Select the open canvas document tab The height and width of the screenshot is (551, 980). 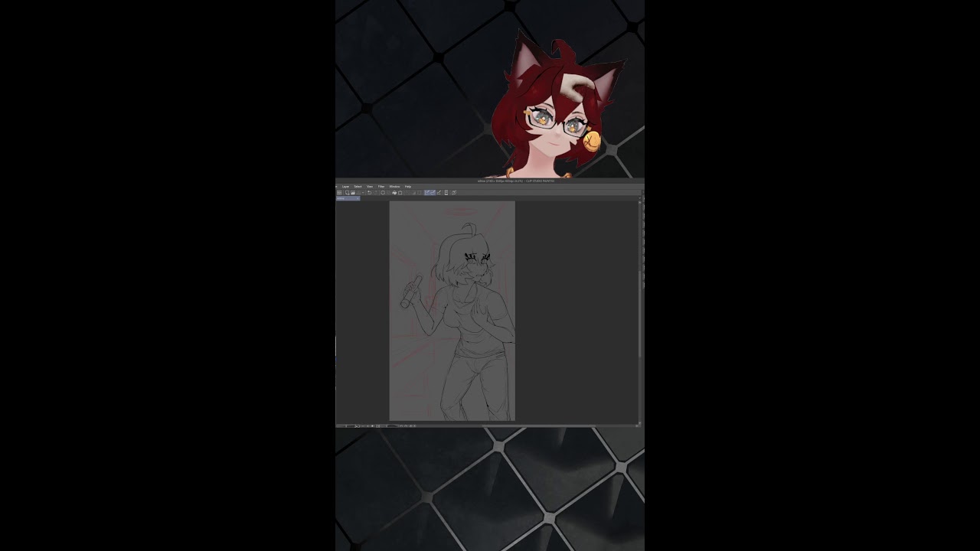point(347,198)
